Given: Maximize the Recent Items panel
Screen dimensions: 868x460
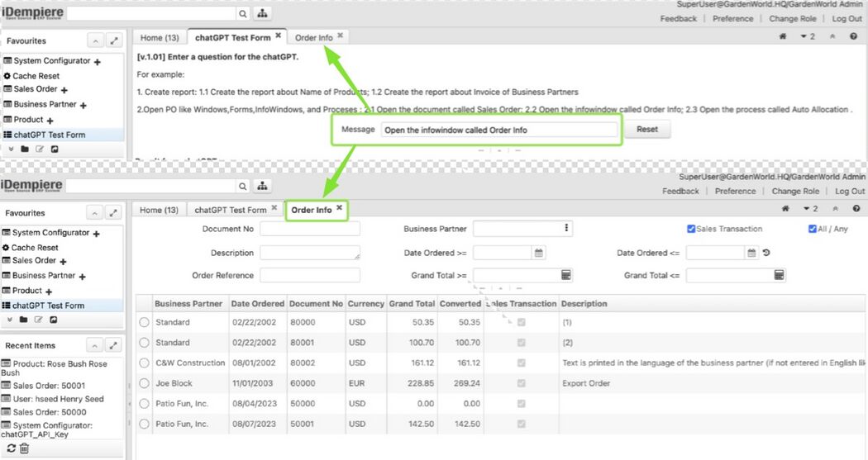Looking at the screenshot, I should point(114,345).
